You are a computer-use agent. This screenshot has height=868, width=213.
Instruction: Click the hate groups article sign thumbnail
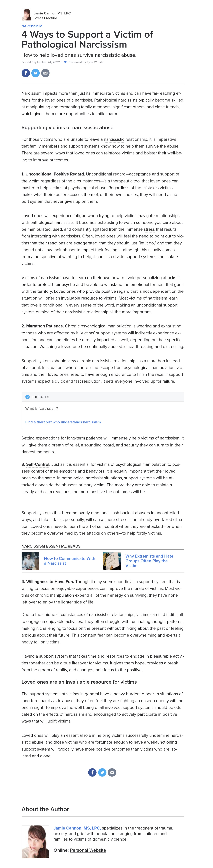(x=112, y=561)
